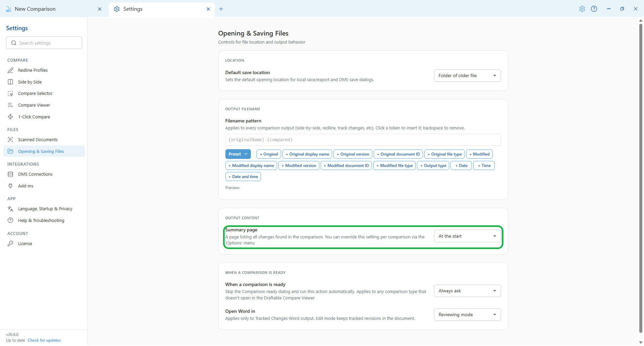Insert the Date and time token
Image resolution: width=644 pixels, height=346 pixels.
[243, 177]
